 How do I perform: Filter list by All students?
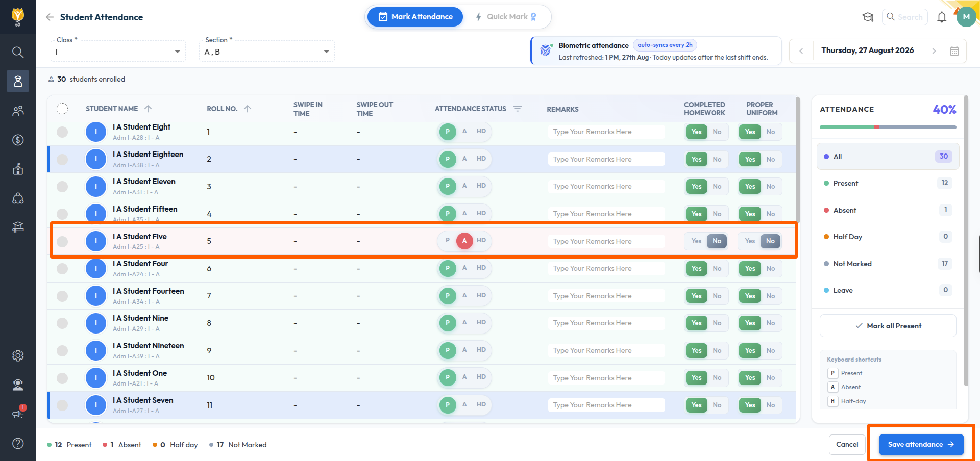point(888,157)
